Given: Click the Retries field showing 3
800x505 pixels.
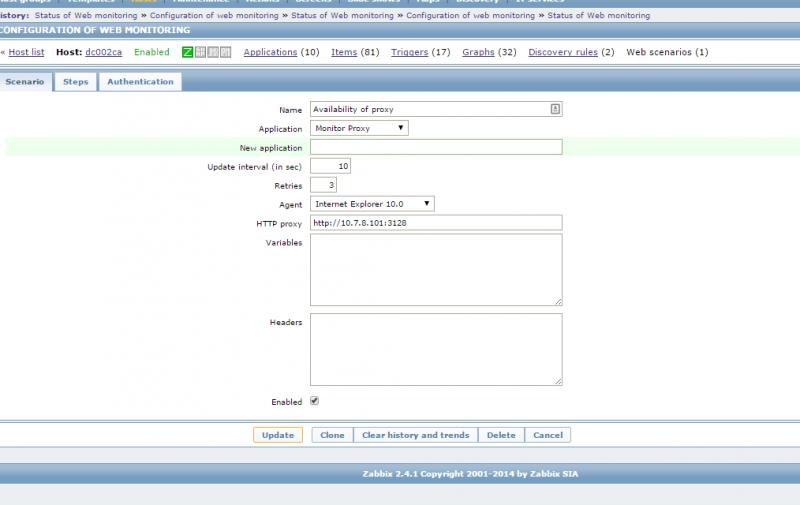Looking at the screenshot, I should [x=323, y=185].
